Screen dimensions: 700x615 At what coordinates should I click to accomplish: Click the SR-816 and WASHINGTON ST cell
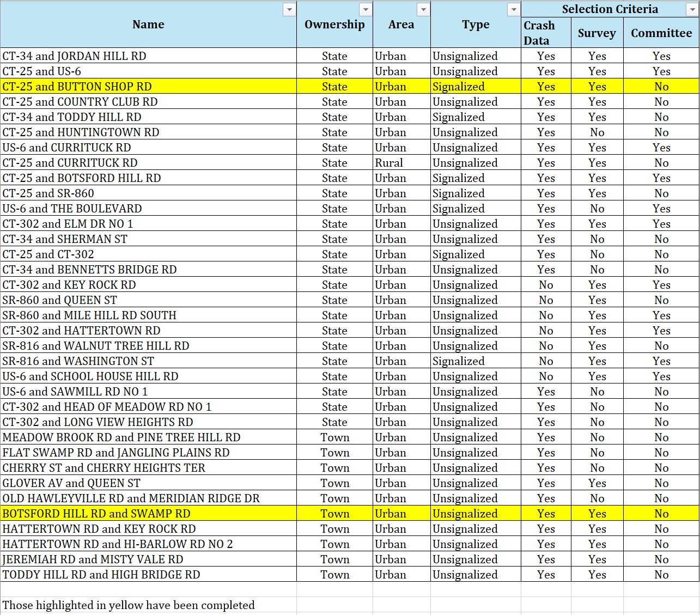point(148,361)
